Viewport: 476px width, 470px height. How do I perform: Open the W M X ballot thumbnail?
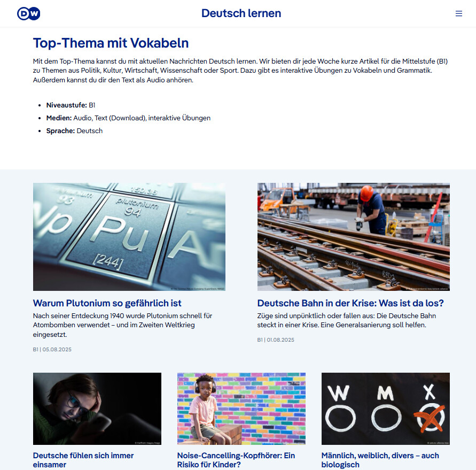pyautogui.click(x=386, y=409)
